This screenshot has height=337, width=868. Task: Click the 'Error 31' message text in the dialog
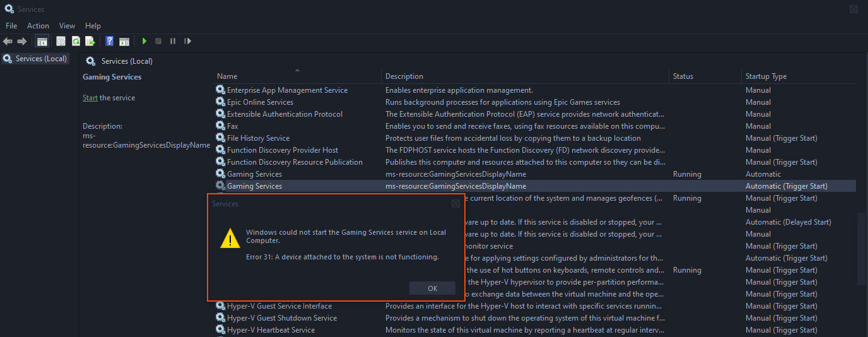[x=343, y=257]
